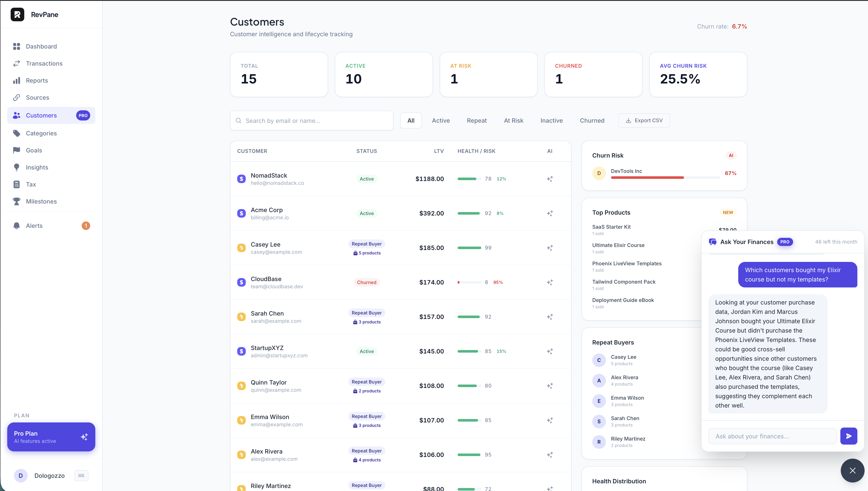Image resolution: width=868 pixels, height=491 pixels.
Task: Filter customers by Active tab
Action: point(440,120)
